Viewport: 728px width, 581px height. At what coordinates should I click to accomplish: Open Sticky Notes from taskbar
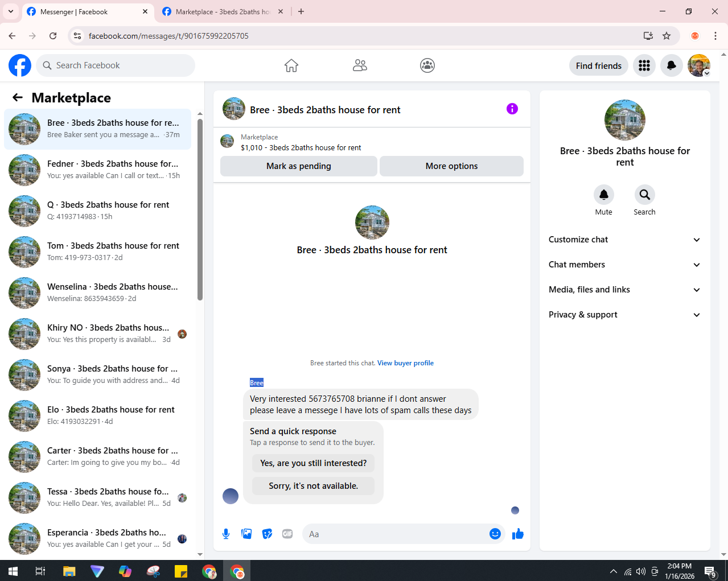[181, 571]
